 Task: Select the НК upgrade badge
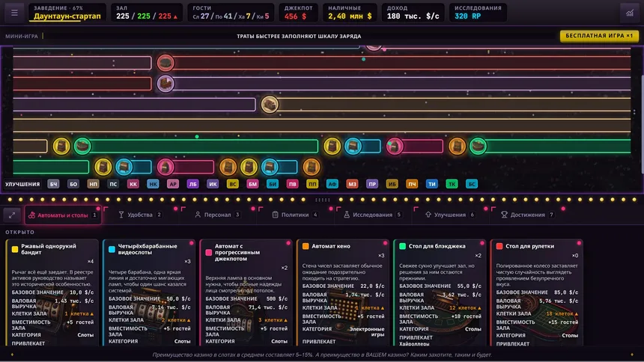154,184
